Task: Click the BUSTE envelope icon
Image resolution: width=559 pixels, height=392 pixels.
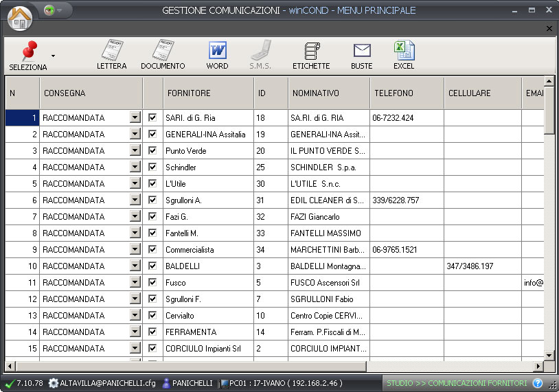Action: (361, 55)
